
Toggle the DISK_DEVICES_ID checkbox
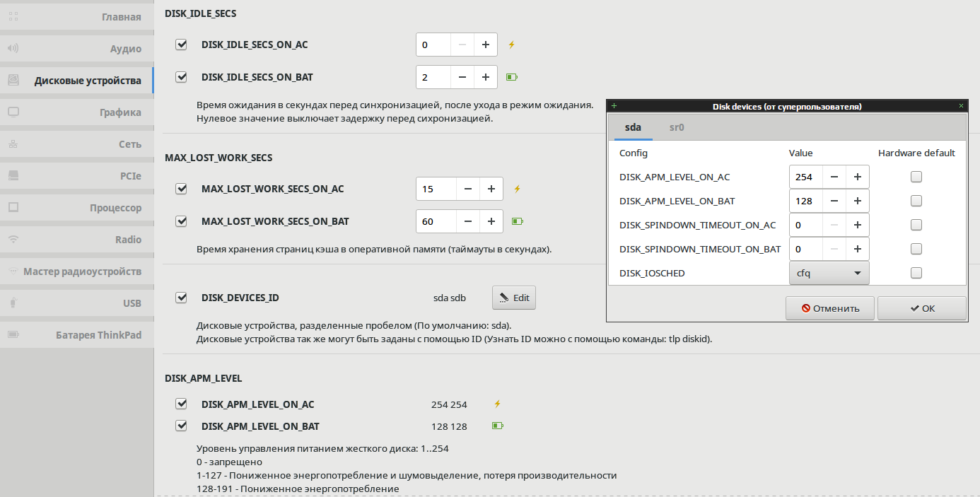(181, 298)
